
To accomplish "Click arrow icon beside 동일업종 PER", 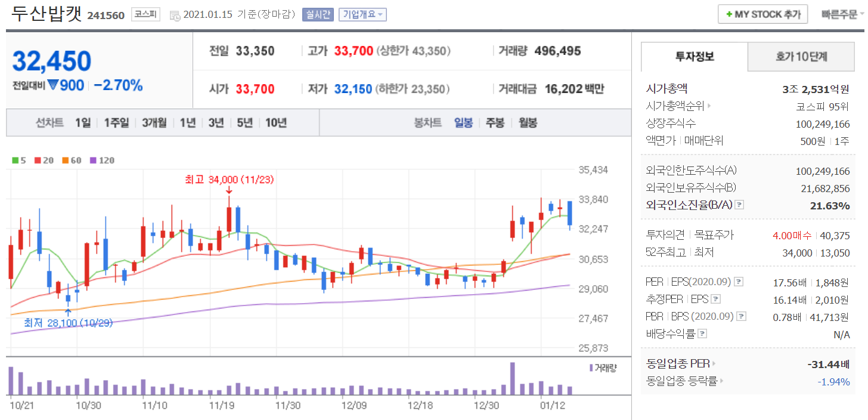I will click(x=714, y=363).
